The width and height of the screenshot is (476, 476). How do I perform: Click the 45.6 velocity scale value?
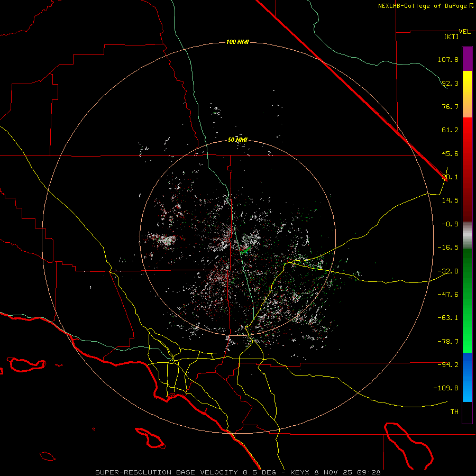[x=450, y=153]
